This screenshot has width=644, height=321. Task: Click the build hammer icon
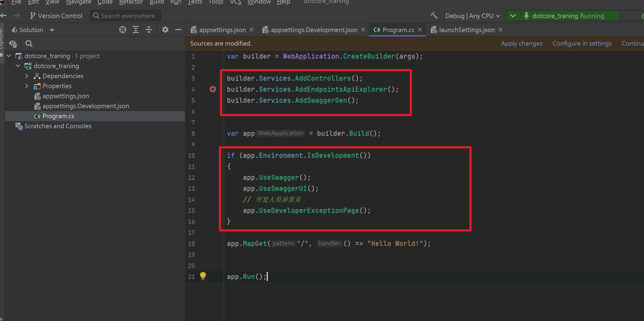pos(434,15)
